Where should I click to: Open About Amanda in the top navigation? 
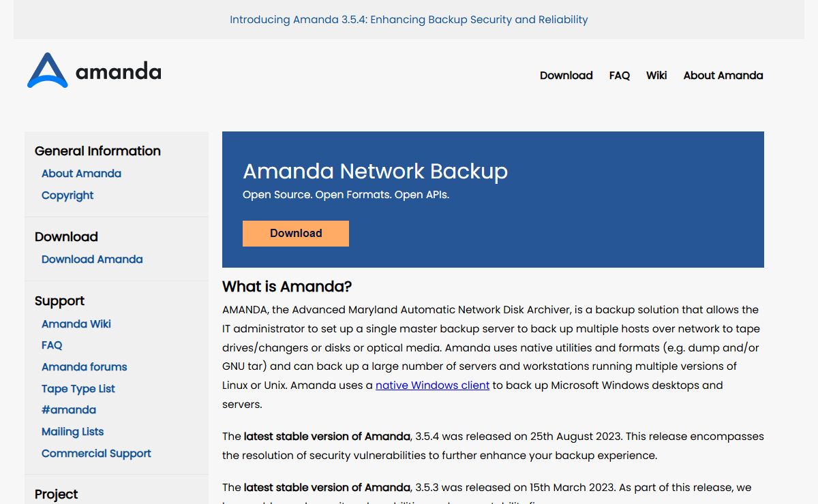pos(723,76)
